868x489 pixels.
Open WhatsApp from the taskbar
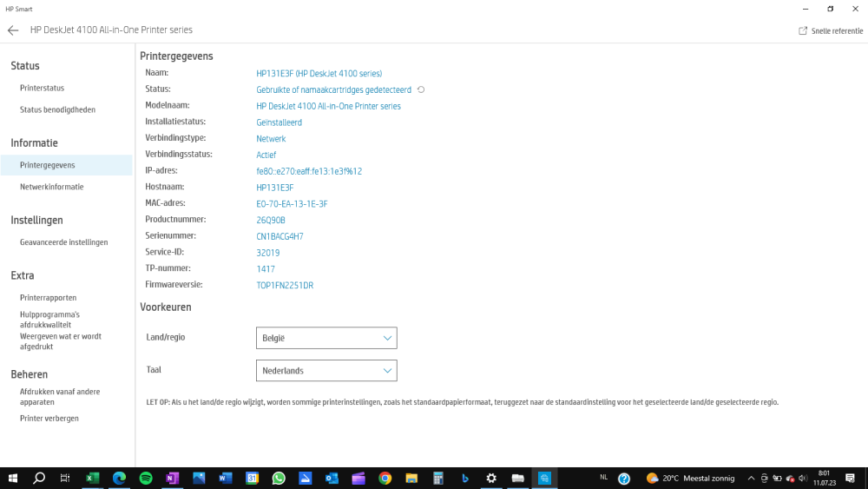[279, 478]
